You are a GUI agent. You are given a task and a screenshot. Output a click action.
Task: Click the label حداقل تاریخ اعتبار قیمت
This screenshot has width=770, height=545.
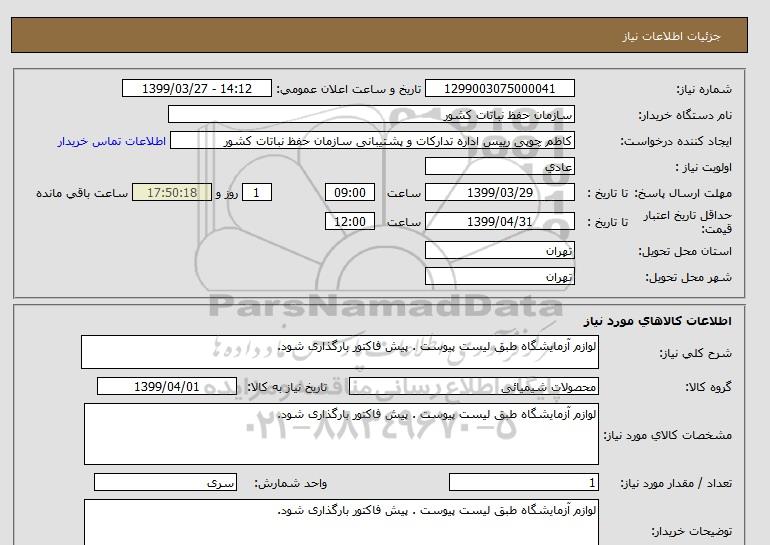click(688, 222)
